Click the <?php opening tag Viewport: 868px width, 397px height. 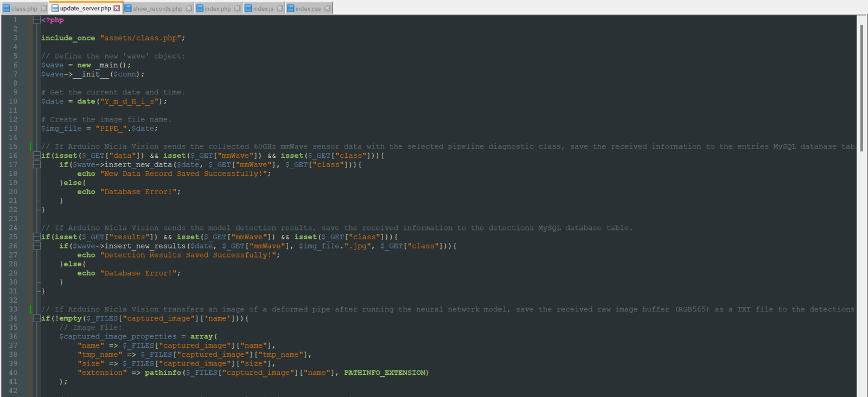coord(53,20)
